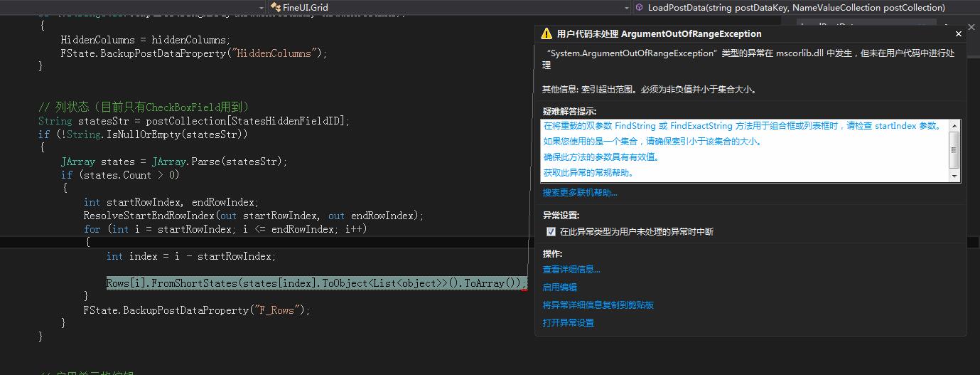Click the tips list scroll up arrow
980x375 pixels.
coord(954,126)
